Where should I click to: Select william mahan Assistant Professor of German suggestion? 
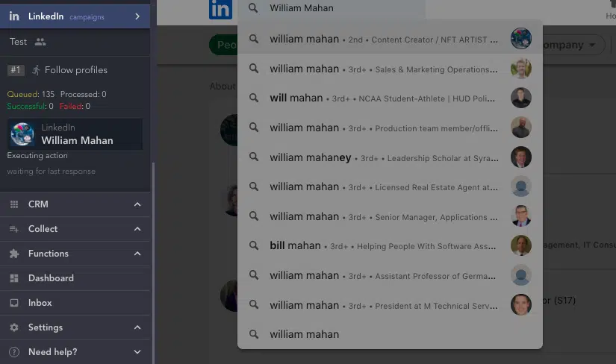click(390, 275)
